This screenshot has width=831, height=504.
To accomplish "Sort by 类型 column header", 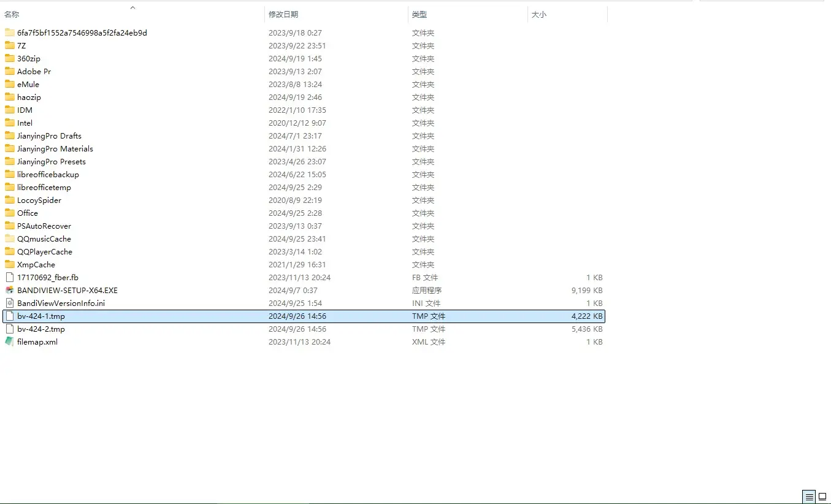I will (x=419, y=14).
